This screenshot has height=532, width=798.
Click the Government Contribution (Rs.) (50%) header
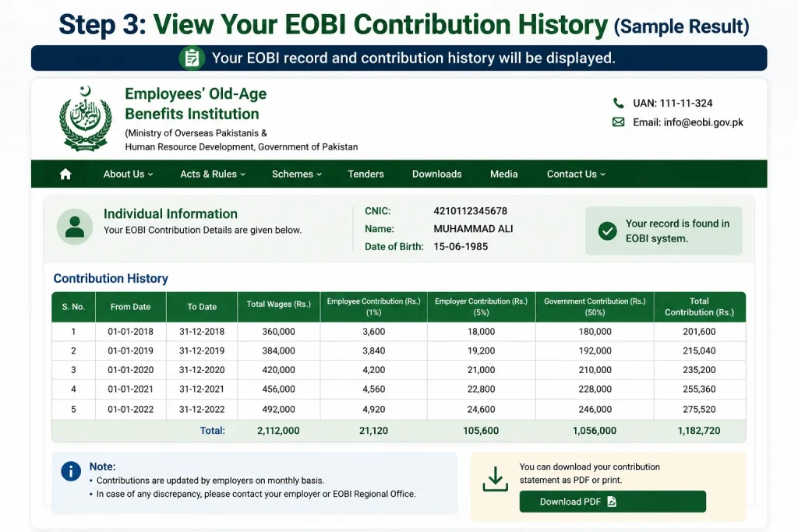[x=595, y=307]
